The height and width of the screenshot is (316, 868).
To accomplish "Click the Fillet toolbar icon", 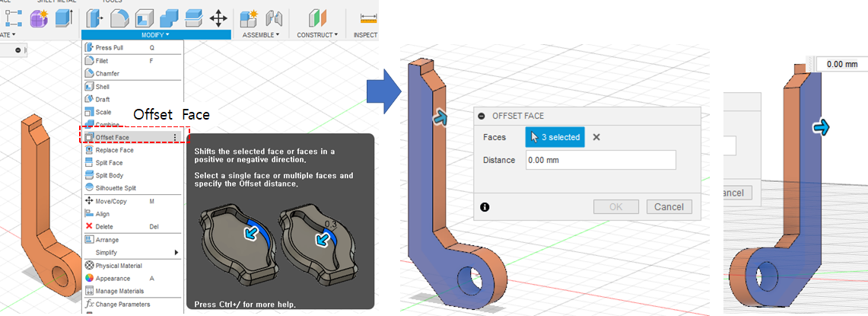I will [x=119, y=18].
